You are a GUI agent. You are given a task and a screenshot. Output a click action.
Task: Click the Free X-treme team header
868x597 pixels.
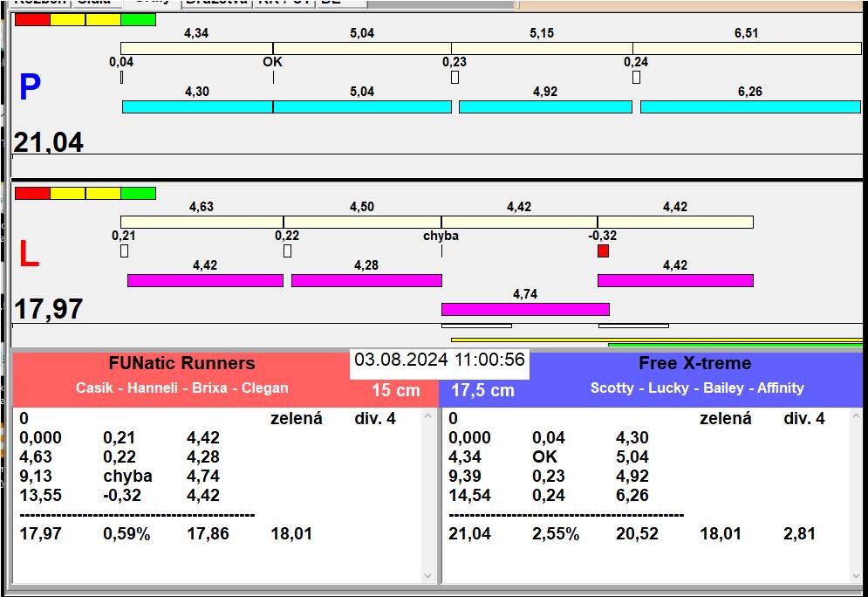tap(694, 364)
